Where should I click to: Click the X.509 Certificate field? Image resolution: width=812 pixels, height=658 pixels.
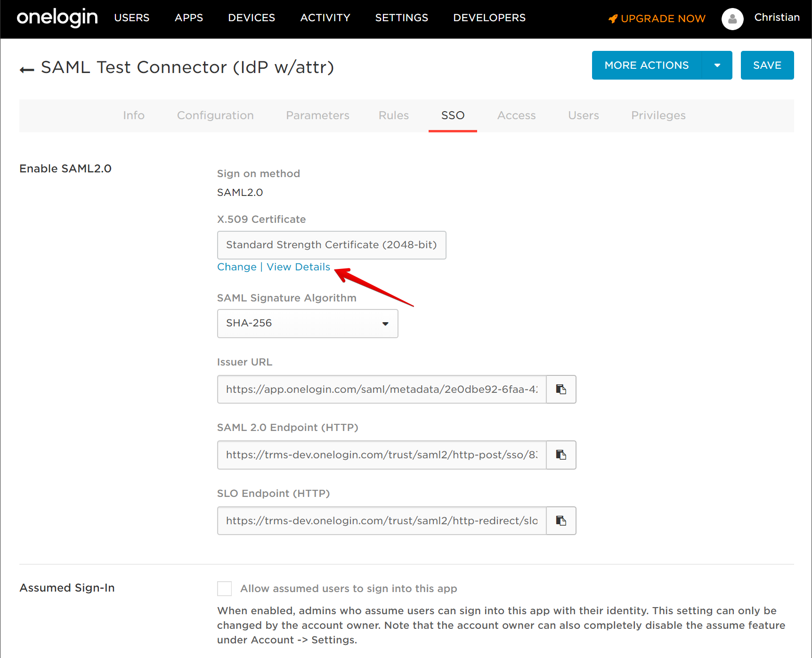[x=332, y=245]
